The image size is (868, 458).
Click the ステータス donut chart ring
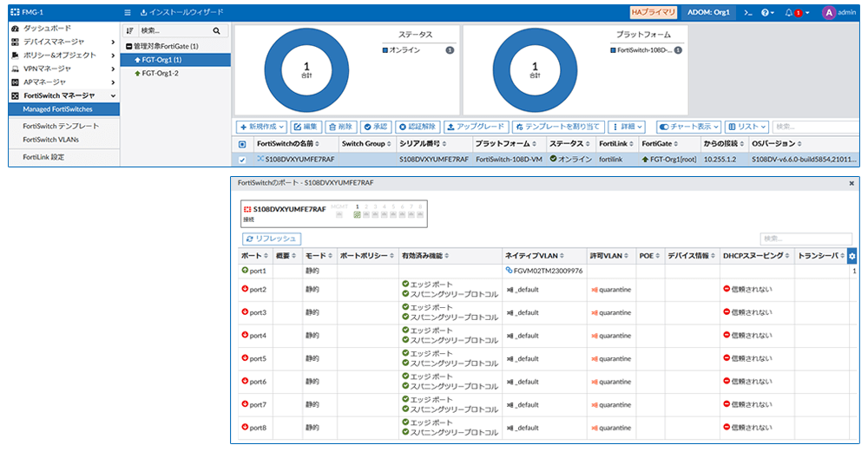pos(306,70)
